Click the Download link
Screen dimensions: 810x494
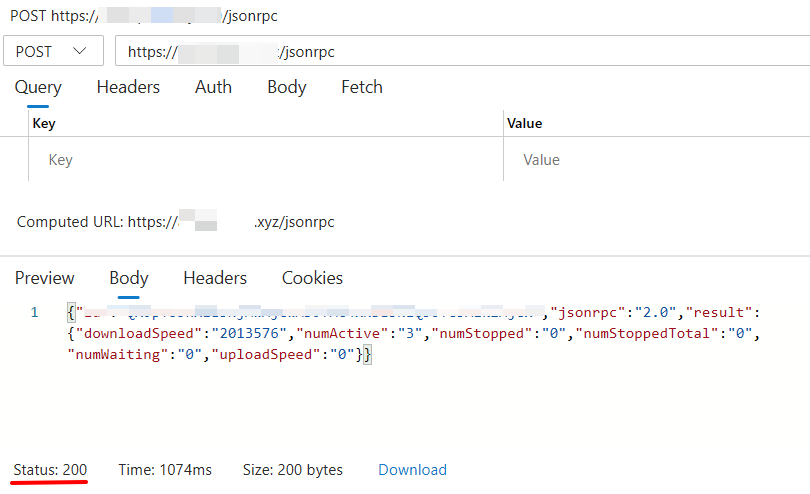coord(412,470)
